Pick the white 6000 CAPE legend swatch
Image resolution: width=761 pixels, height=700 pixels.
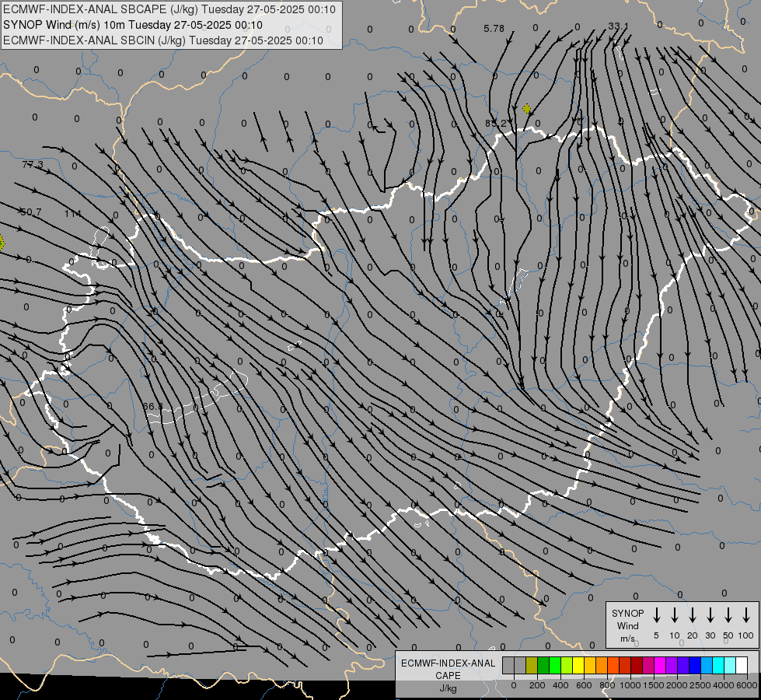[x=742, y=665]
